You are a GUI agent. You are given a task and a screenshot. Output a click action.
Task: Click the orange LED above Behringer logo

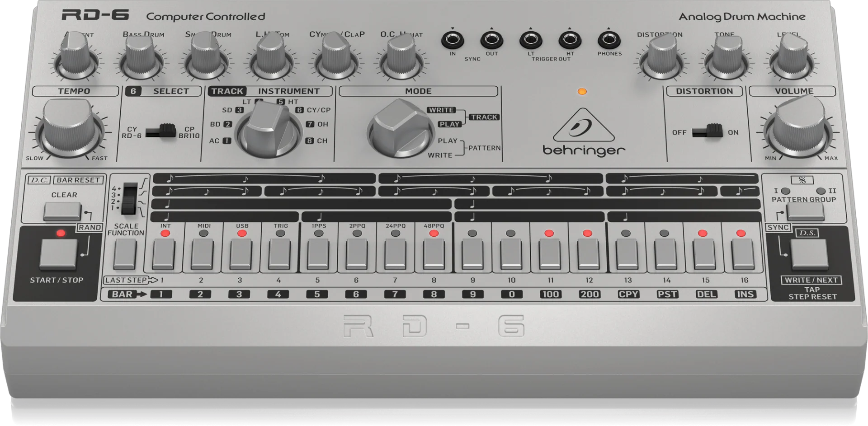point(582,92)
